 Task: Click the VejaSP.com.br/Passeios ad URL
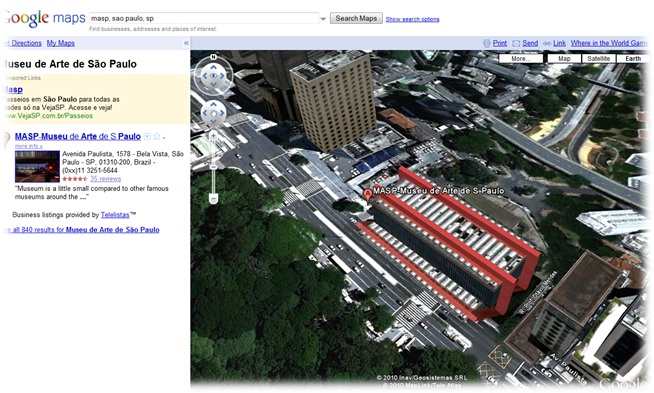pos(49,116)
